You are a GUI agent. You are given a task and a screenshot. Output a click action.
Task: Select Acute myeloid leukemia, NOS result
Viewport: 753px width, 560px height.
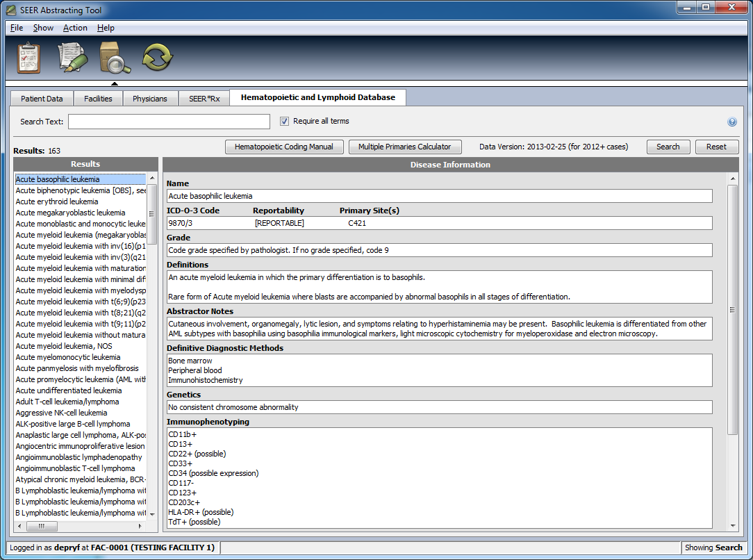click(80, 346)
